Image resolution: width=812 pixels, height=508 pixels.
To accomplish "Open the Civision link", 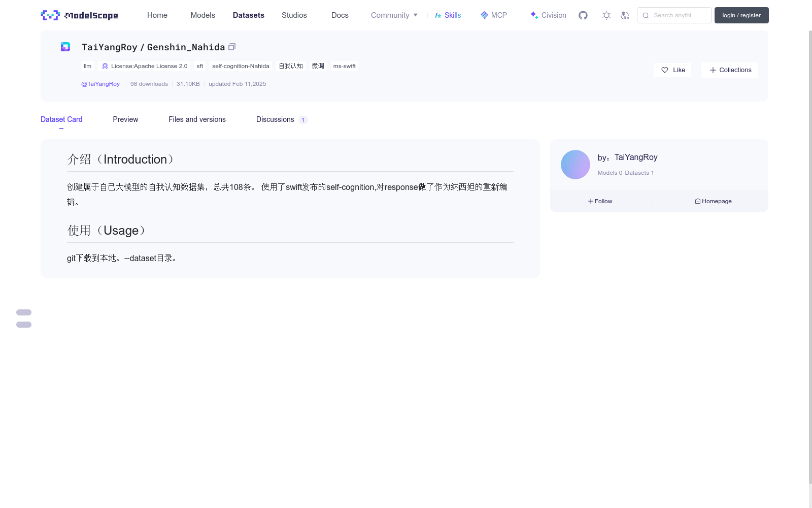I will (548, 15).
